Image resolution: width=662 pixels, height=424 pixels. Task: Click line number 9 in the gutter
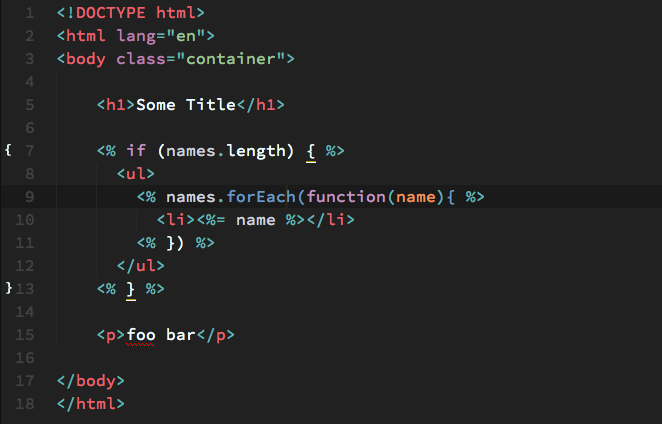tap(30, 197)
